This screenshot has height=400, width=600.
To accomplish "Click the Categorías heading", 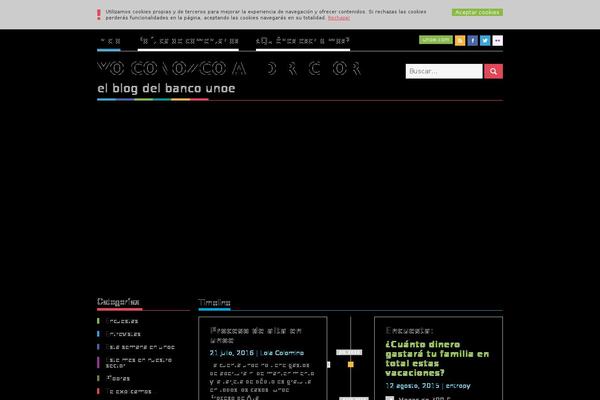I will tap(118, 302).
